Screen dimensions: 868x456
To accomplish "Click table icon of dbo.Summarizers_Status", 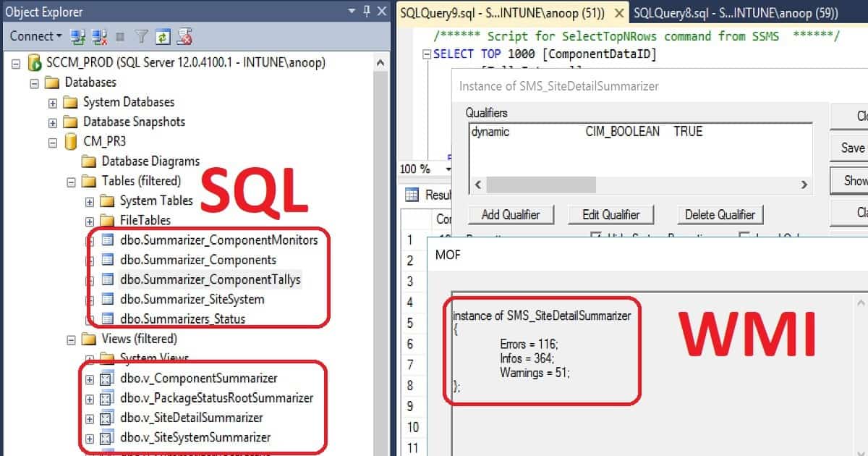I will point(108,318).
